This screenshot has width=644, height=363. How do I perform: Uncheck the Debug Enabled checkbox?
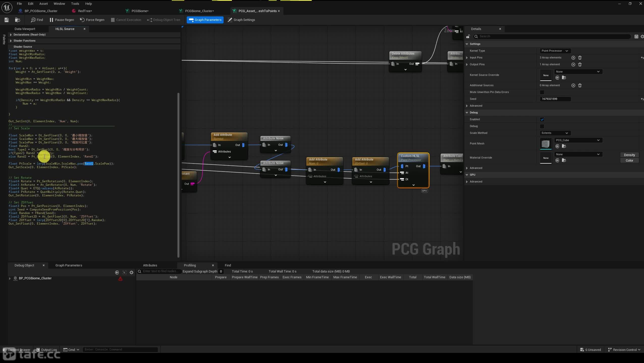542,119
